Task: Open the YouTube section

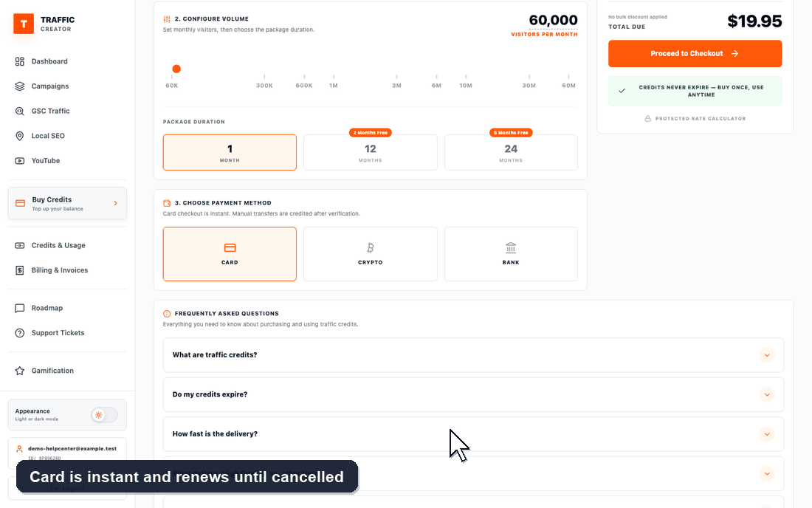Action: [x=67, y=161]
